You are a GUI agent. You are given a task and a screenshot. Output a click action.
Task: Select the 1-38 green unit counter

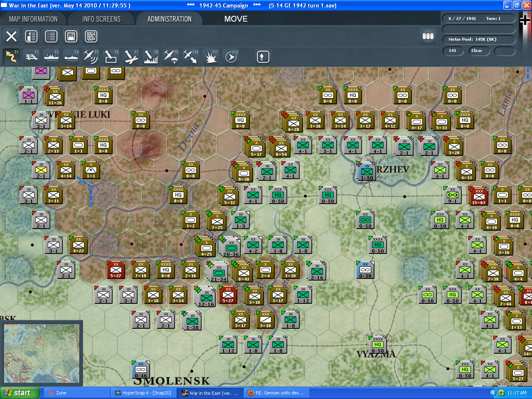click(192, 320)
